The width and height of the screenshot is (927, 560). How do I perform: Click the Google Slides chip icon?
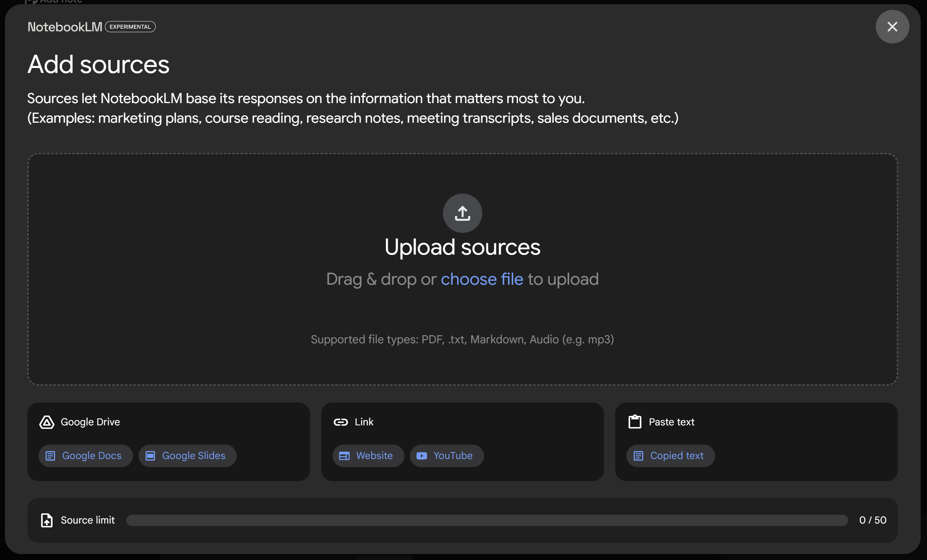(x=150, y=456)
